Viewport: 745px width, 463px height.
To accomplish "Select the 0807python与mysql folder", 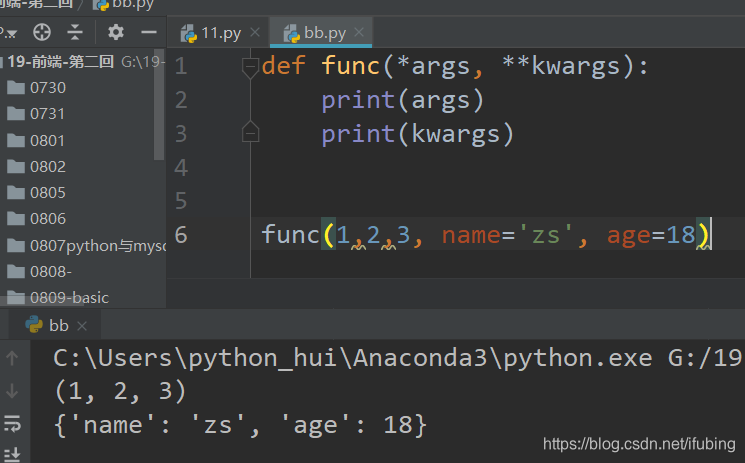I will click(98, 246).
